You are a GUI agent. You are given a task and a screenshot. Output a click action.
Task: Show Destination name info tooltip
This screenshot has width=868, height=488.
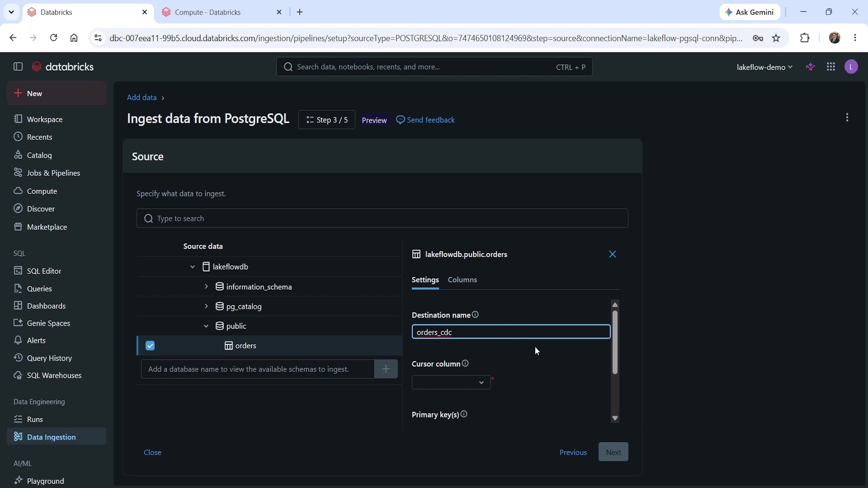tap(475, 314)
